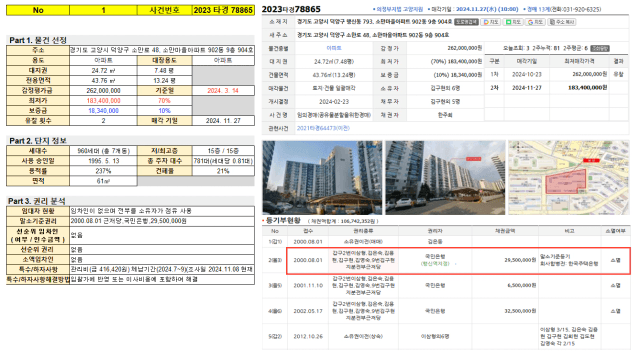Select the 등기부현황 section heading
640x360 pixels.
click(283, 220)
